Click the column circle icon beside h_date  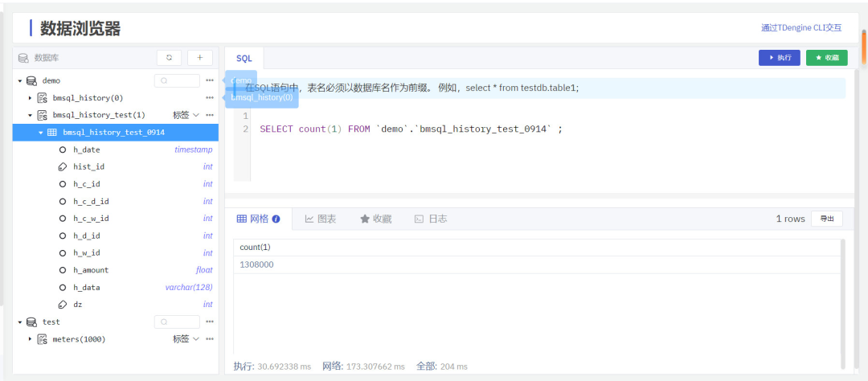[x=63, y=150]
